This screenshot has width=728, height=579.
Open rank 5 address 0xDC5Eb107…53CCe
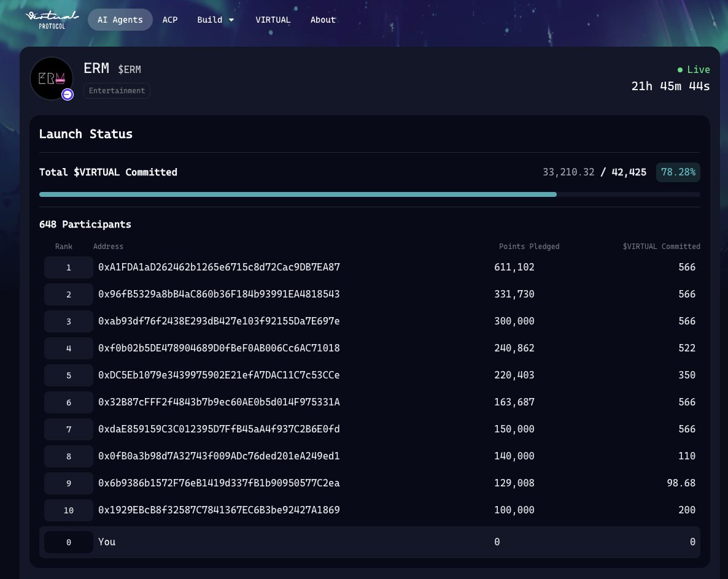219,375
